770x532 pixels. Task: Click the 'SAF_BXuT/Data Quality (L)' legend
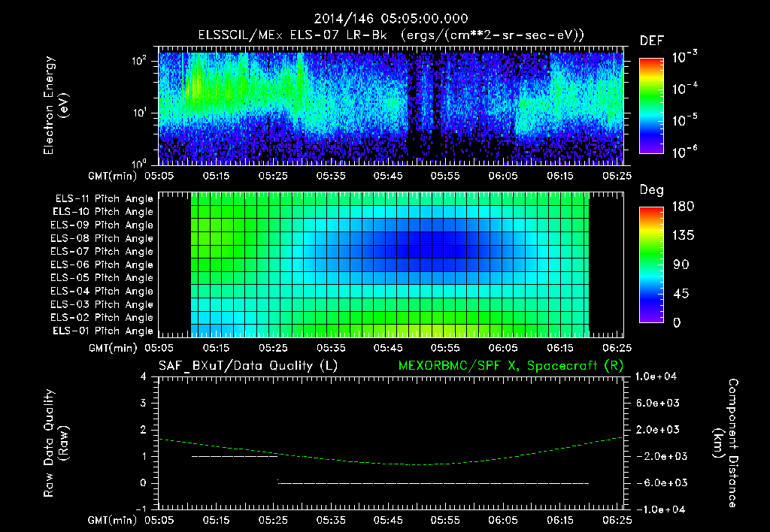coord(248,366)
